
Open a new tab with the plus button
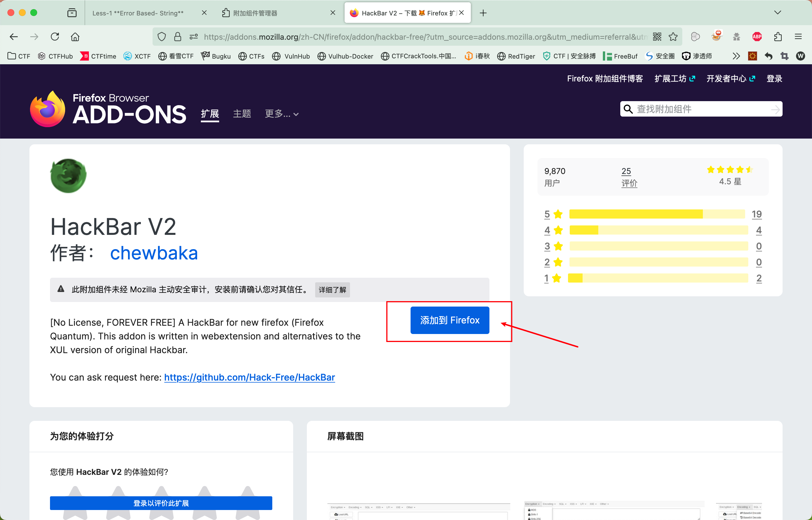coord(483,13)
